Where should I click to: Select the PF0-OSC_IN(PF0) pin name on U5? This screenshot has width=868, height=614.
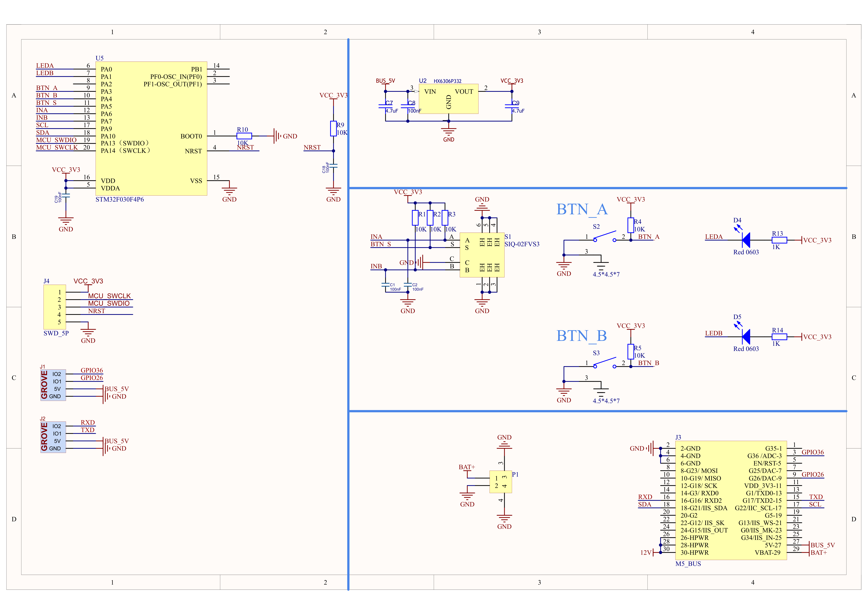pyautogui.click(x=176, y=76)
